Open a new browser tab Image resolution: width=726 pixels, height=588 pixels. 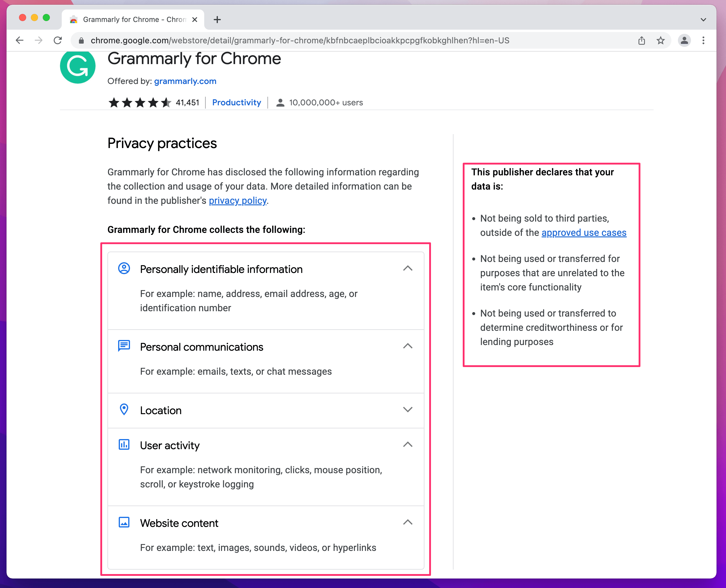click(217, 19)
